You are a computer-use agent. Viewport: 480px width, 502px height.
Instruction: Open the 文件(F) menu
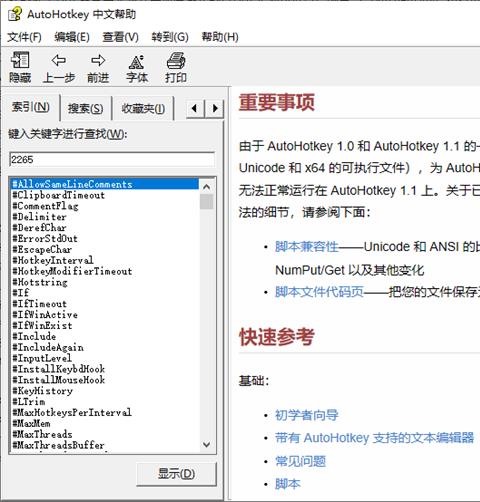click(x=24, y=37)
